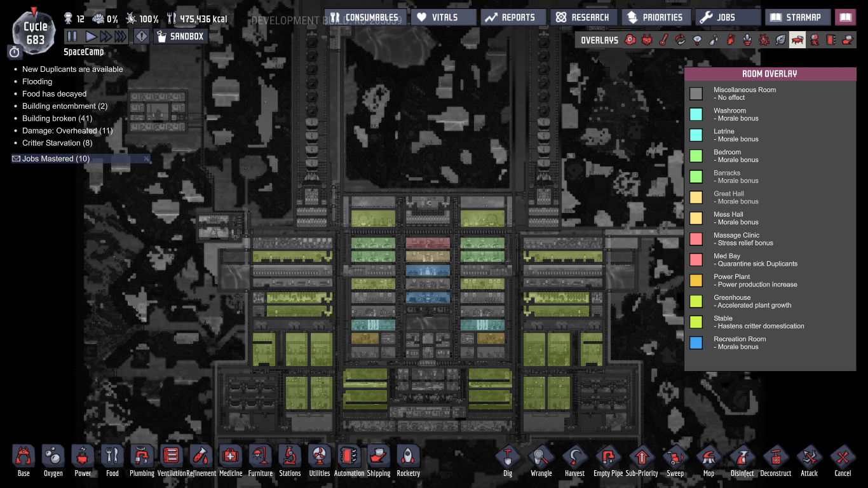Expand the Jobs Mastered (10) message
This screenshot has height=488, width=868.
56,159
